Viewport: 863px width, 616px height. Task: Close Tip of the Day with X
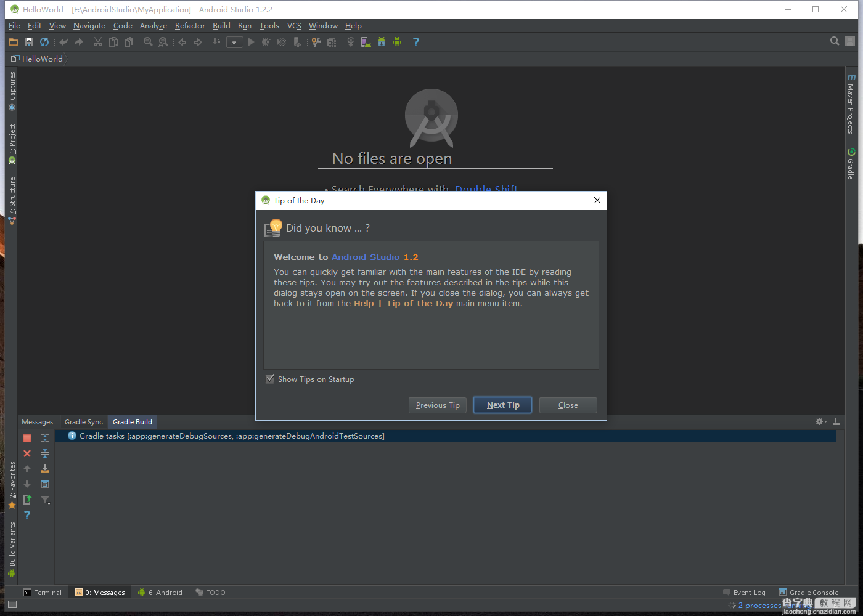(x=597, y=200)
